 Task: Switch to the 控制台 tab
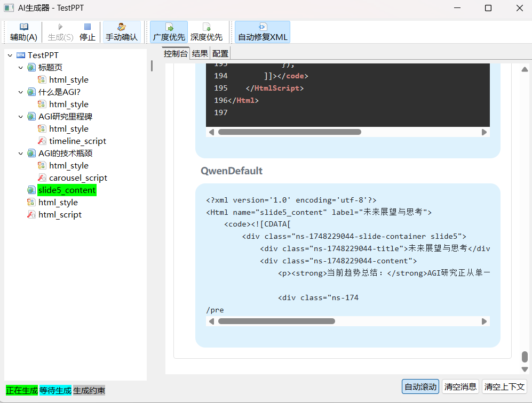pyautogui.click(x=176, y=53)
